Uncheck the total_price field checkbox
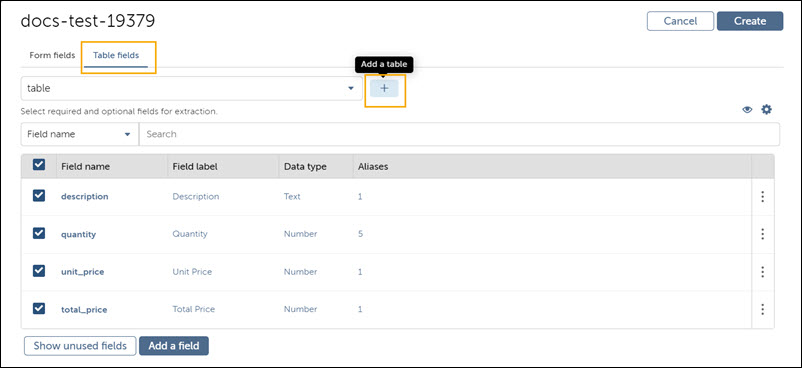 (x=39, y=309)
